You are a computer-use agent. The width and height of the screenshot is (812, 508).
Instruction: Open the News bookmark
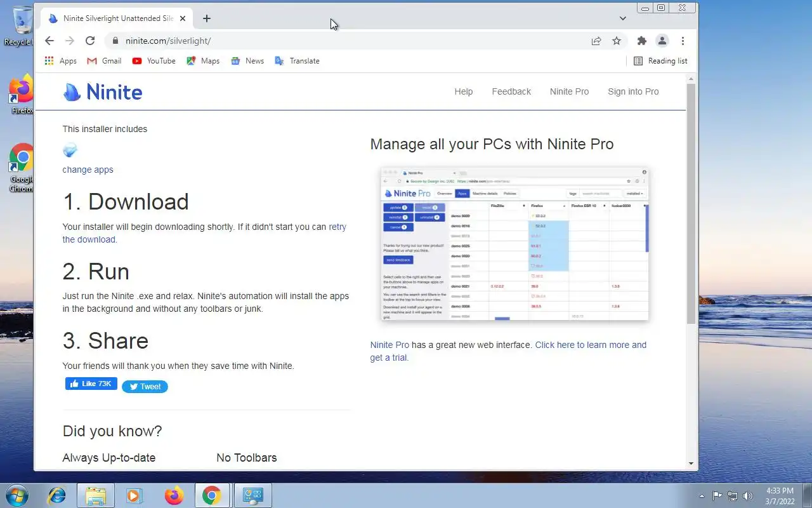pyautogui.click(x=247, y=61)
